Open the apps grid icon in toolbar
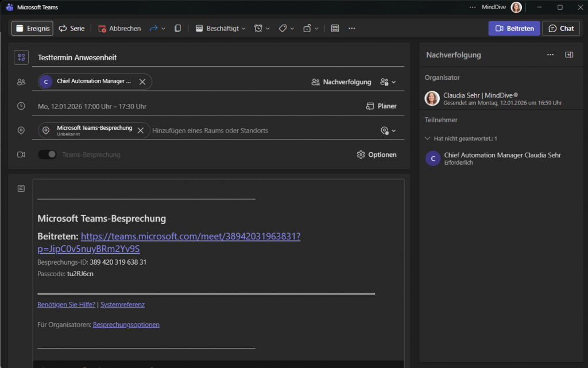Viewport: 588px width, 368px height. [335, 28]
